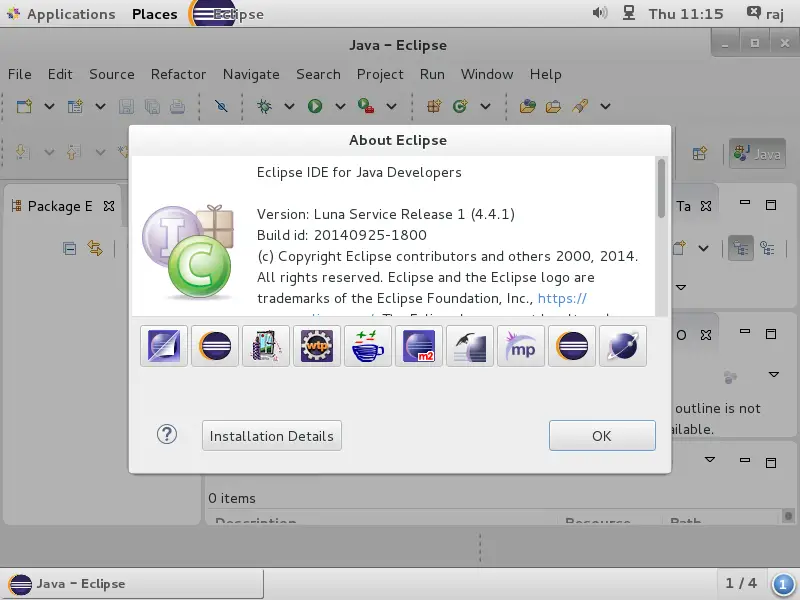
Task: Click the Print toolbar icon
Action: coord(178,106)
